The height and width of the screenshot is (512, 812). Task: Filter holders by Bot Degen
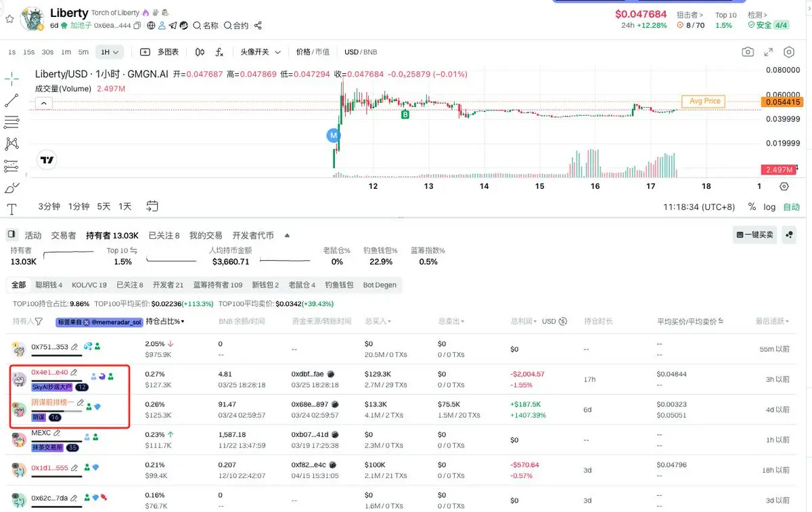tap(380, 285)
